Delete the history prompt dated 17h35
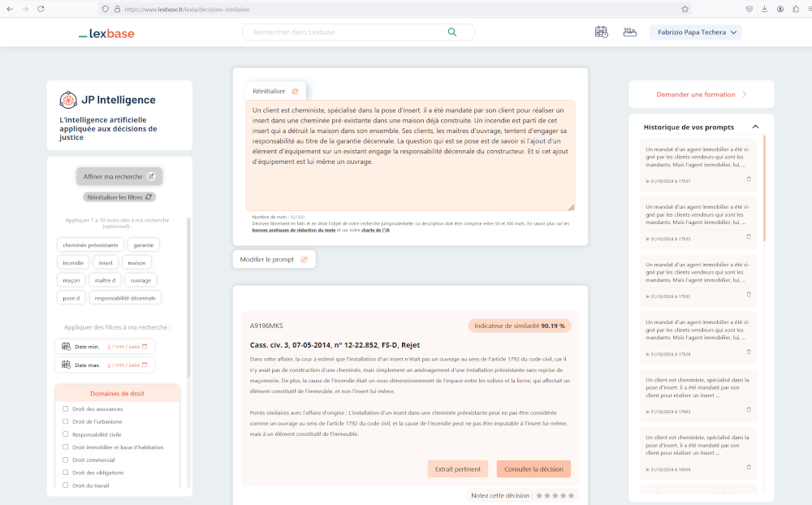The image size is (812, 505). 749,237
